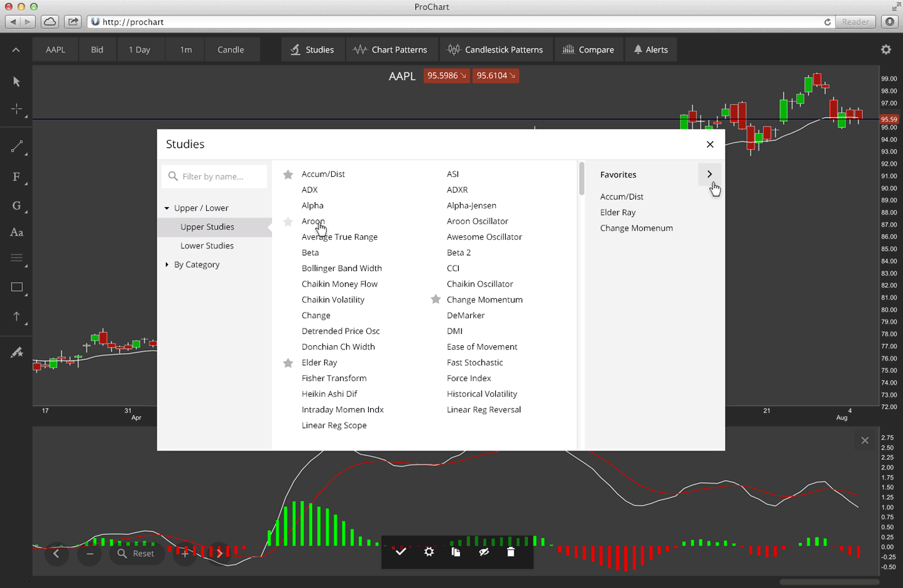
Task: Add the Average True Range study
Action: (339, 237)
